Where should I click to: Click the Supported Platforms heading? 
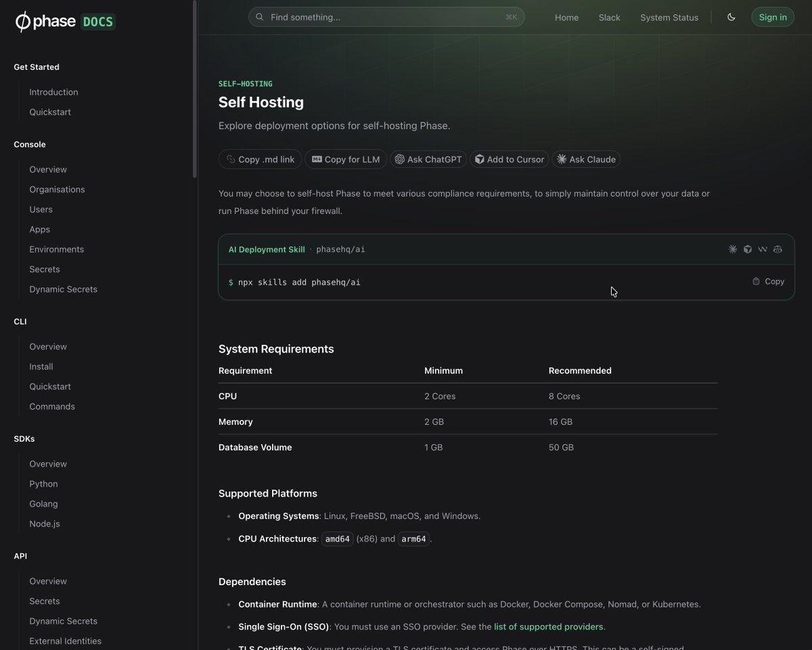pos(268,494)
